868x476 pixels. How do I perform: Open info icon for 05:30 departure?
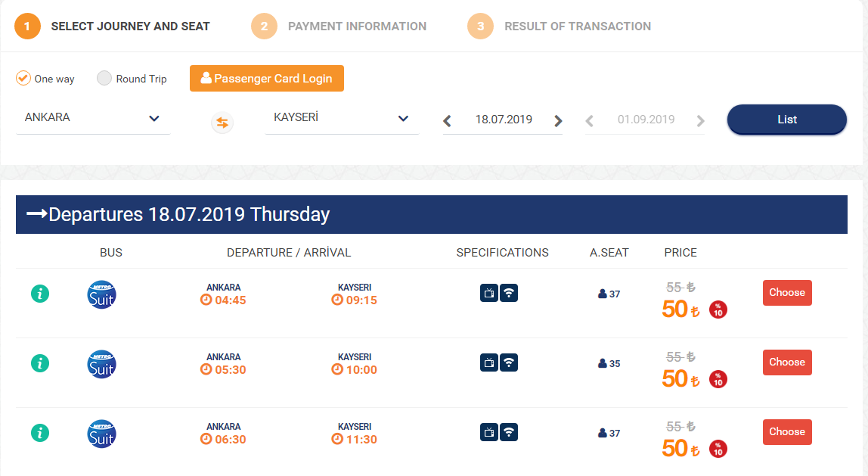point(40,363)
